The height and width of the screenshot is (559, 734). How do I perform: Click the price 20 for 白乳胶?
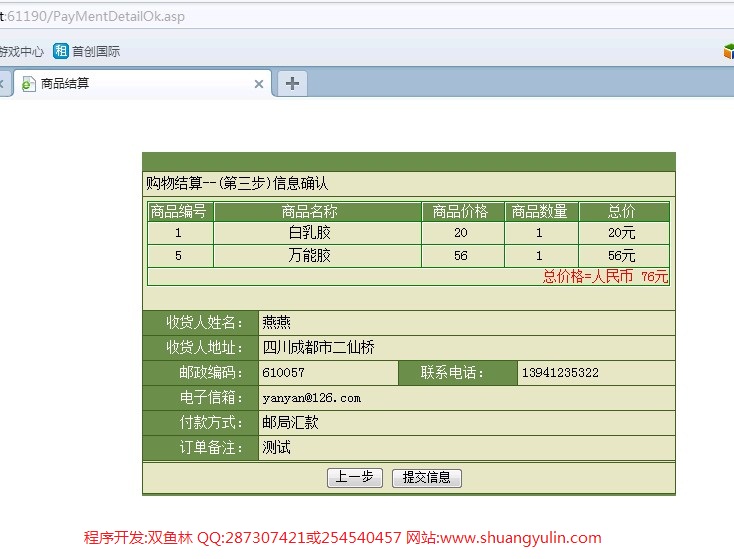click(461, 233)
